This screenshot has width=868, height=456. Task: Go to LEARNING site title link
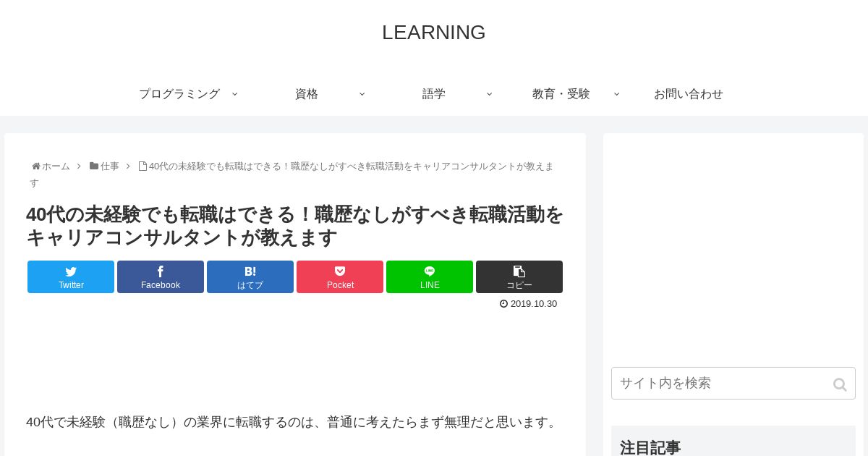coord(434,33)
